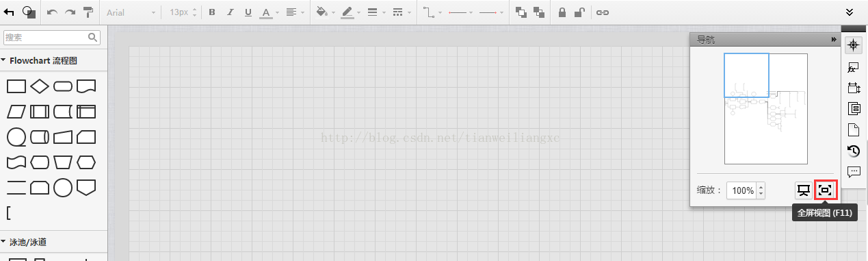Click the unlock shape icon
The height and width of the screenshot is (261, 868).
[579, 12]
